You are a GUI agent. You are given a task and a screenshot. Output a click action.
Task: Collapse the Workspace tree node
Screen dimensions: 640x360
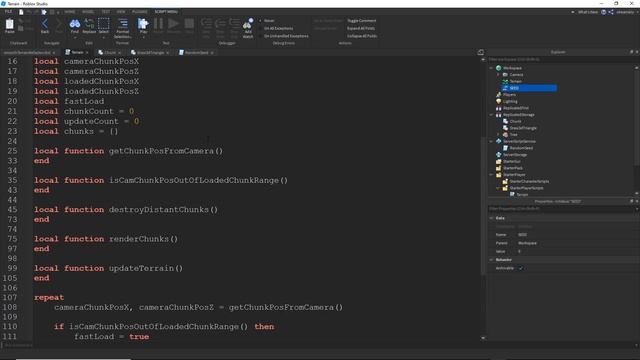point(491,68)
